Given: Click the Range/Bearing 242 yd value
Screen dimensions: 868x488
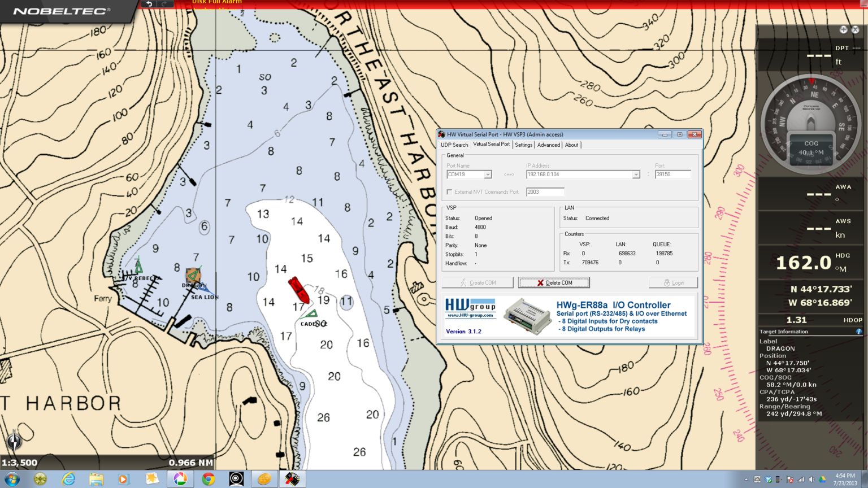Looking at the screenshot, I should click(x=794, y=413).
